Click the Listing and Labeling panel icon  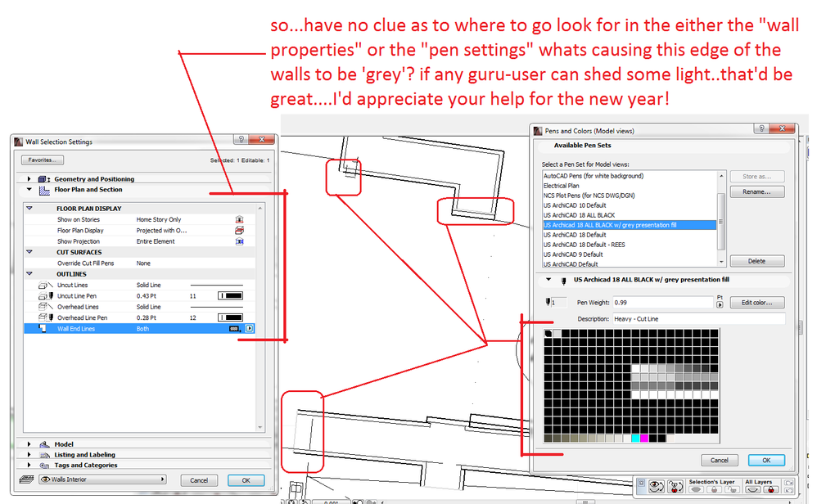(x=45, y=455)
